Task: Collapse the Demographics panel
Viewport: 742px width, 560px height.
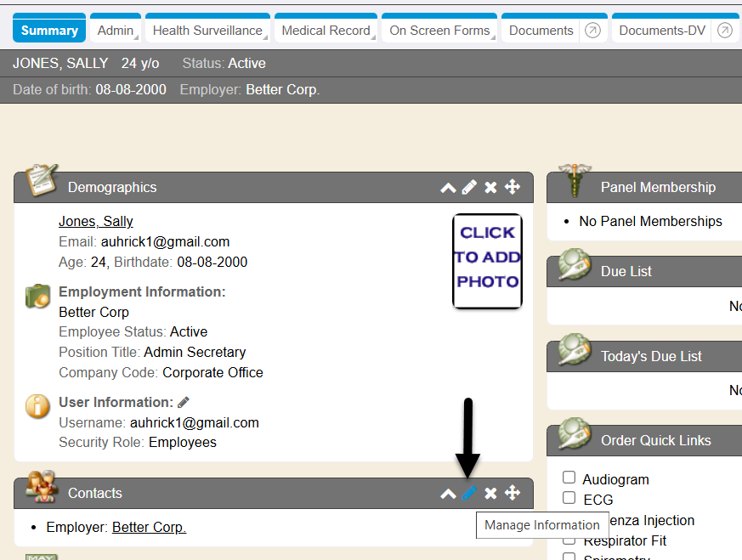Action: 448,188
